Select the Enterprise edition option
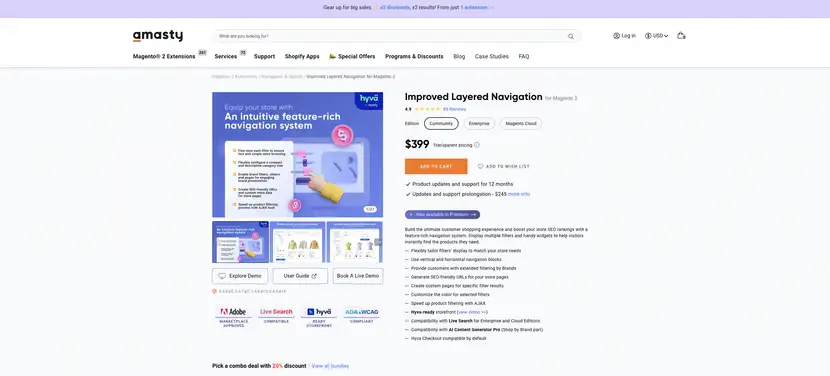This screenshot has width=830, height=376. [x=479, y=123]
